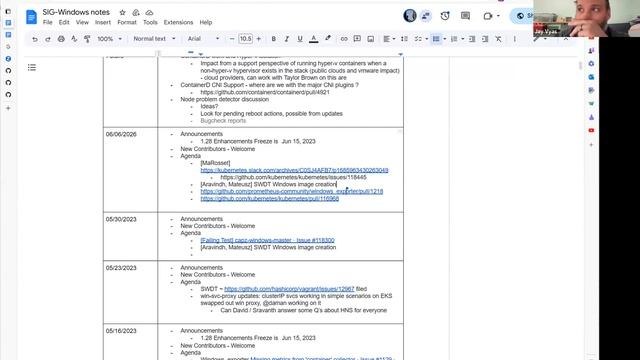Select the date cell 05/30/2023
The image size is (640, 360).
pos(121,220)
